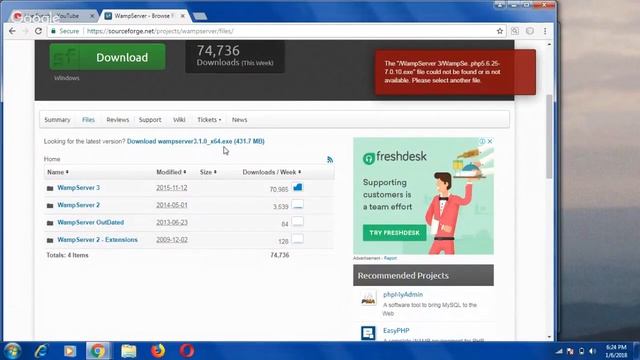
Task: Open the phpMyAdmin project link
Action: pos(403,294)
